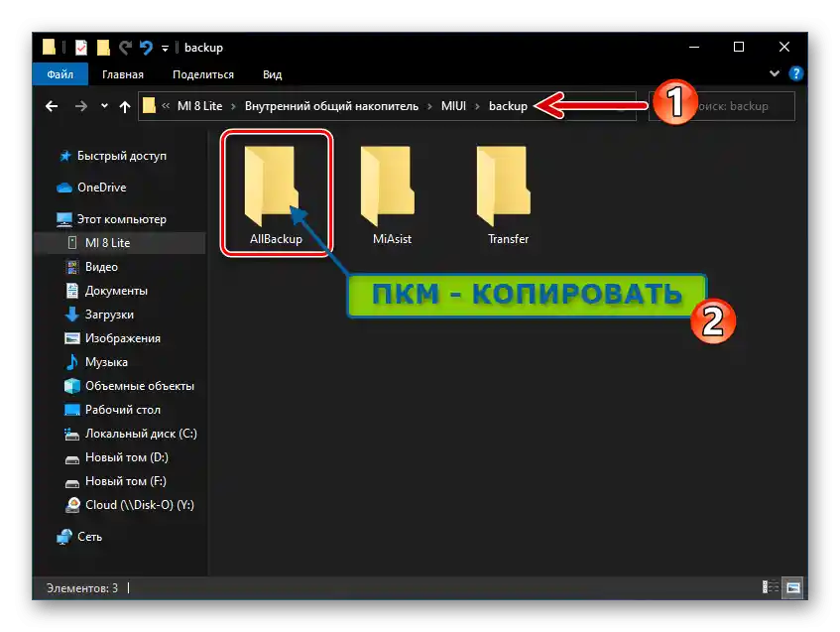Open Загрузки folder in the sidebar

(99, 315)
